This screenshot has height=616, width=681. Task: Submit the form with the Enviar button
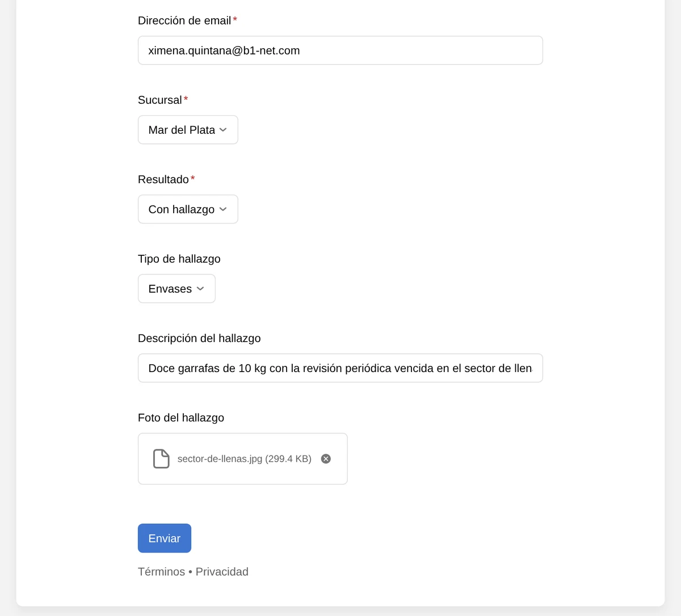(165, 538)
